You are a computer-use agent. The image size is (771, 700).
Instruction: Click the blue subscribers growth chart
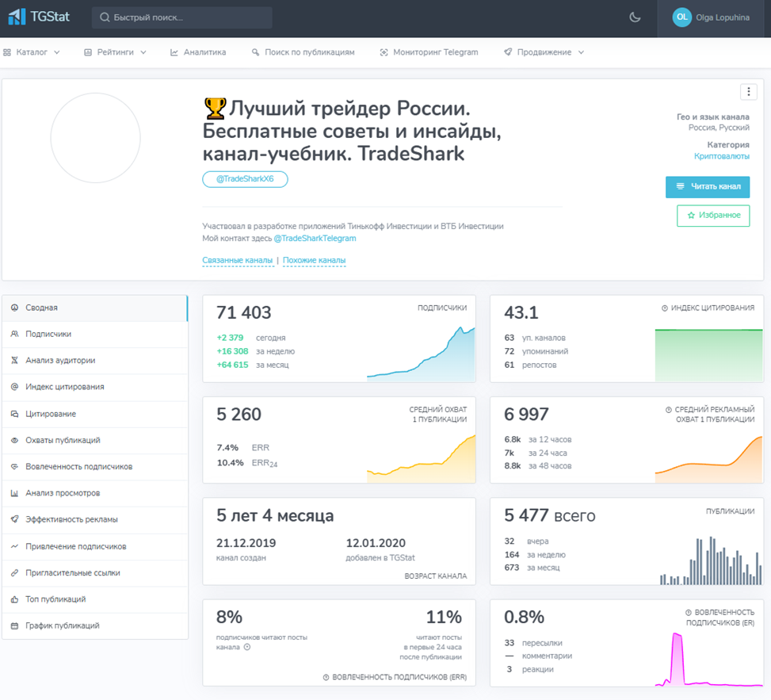coord(421,354)
